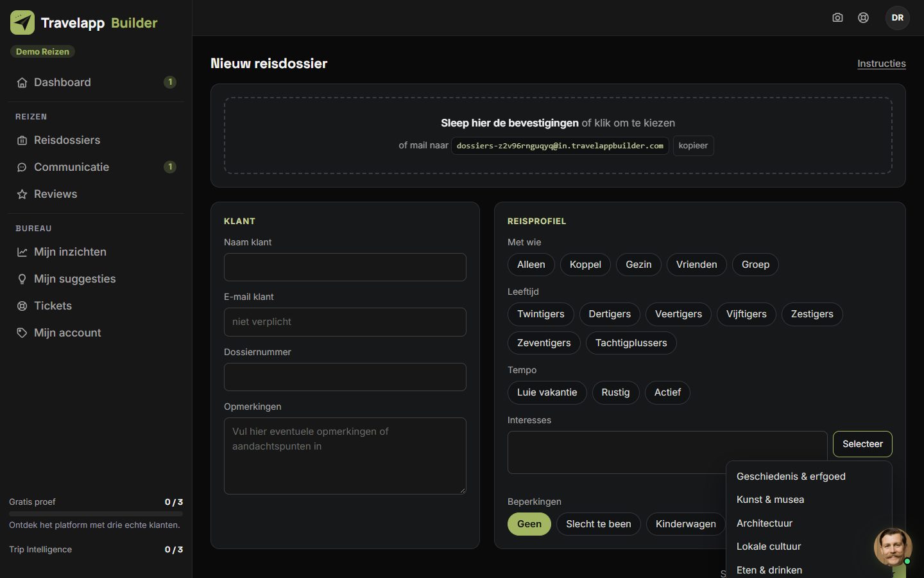Viewport: 924px width, 578px height.
Task: Open the lifebuoy support icon in header
Action: (864, 18)
